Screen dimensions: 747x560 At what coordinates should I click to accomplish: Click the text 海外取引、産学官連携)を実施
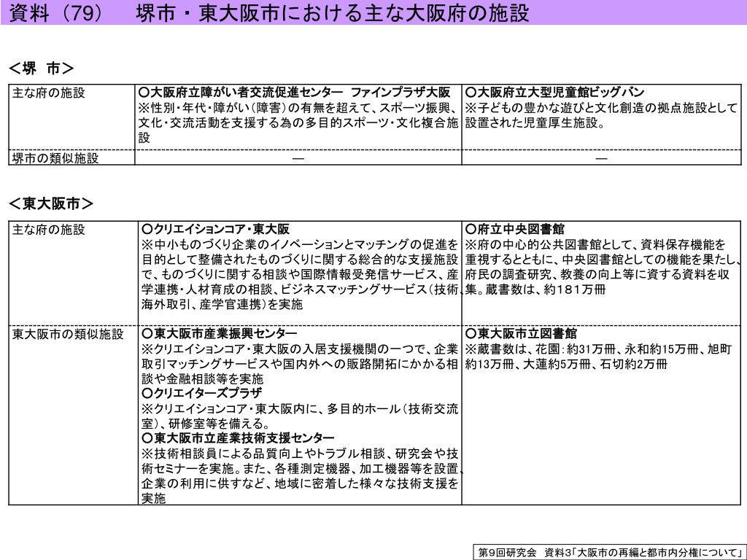222,304
